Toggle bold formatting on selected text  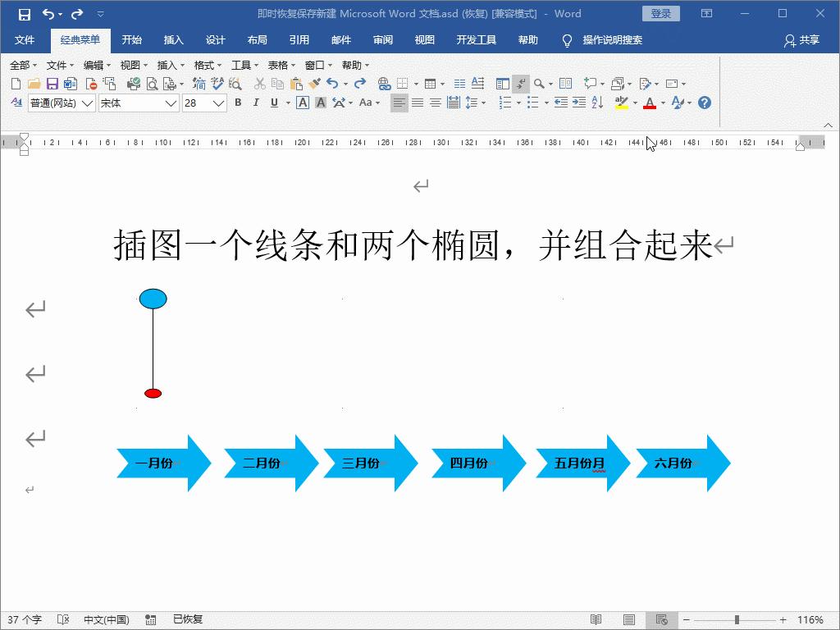[238, 102]
